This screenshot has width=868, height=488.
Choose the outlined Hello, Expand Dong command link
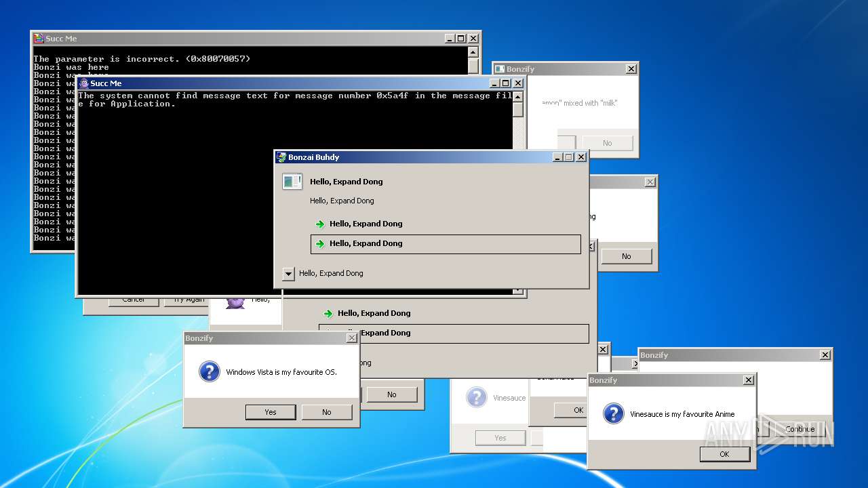tap(446, 244)
